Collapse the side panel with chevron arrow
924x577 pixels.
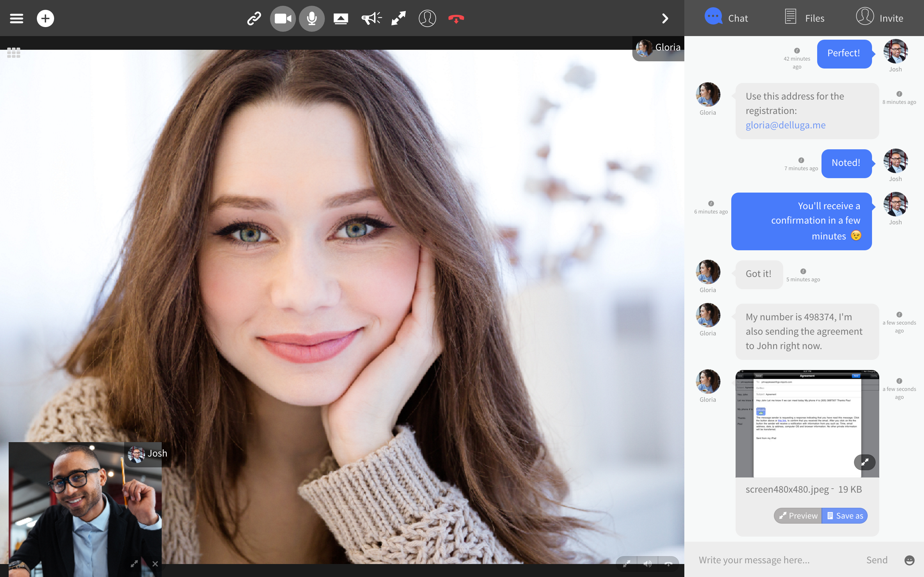tap(665, 18)
